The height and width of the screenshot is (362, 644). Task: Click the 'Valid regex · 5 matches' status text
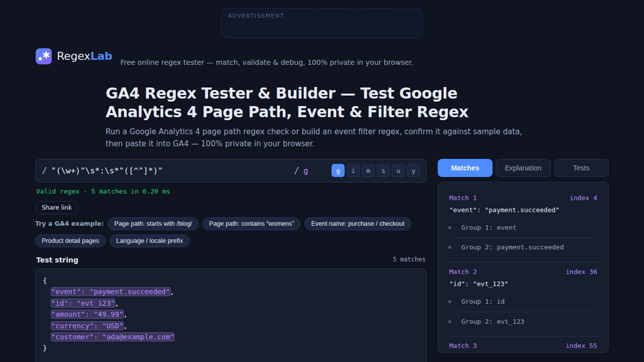pyautogui.click(x=103, y=191)
